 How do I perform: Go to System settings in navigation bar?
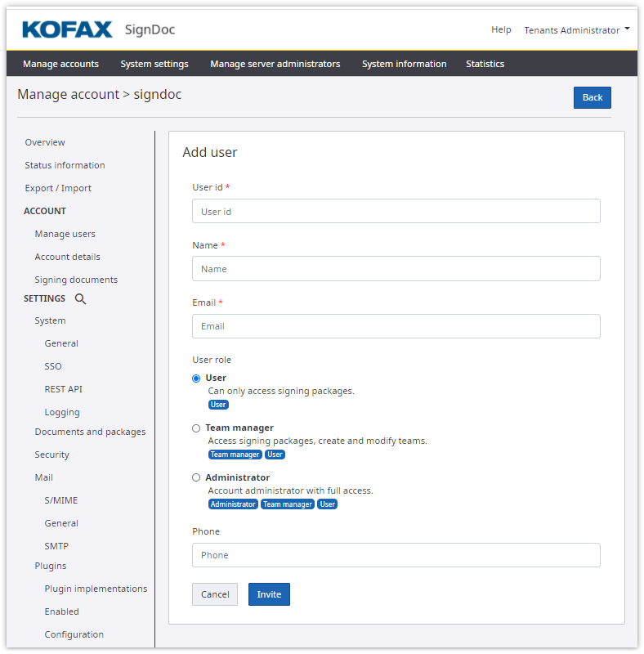click(154, 64)
